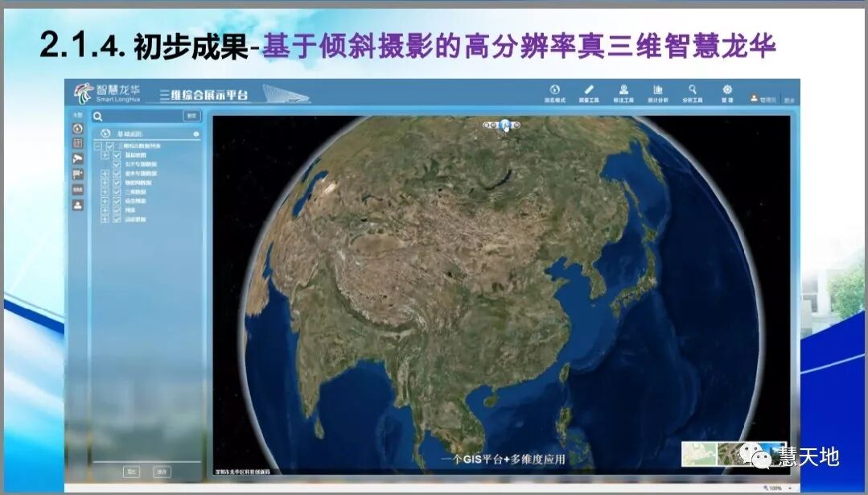Collapse the 三维综合数据列表 root tree node
The image size is (868, 495).
point(98,146)
